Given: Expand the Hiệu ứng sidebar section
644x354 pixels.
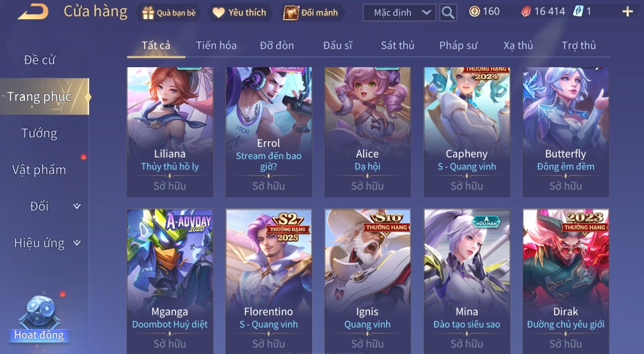Looking at the screenshot, I should tap(47, 243).
